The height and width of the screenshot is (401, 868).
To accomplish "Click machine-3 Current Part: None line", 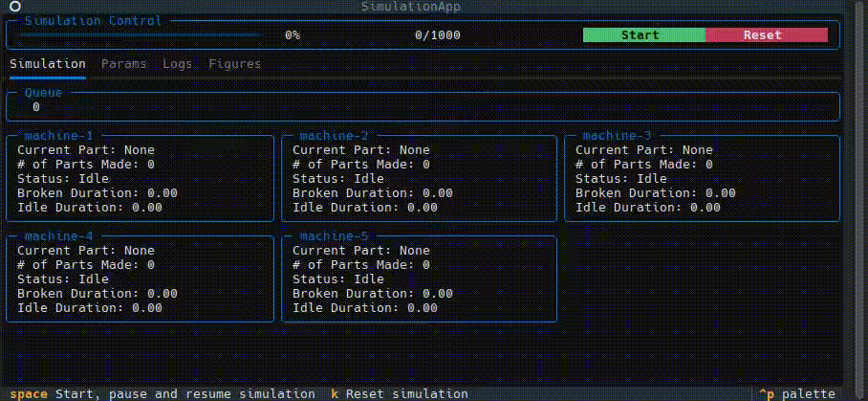I will tap(643, 150).
